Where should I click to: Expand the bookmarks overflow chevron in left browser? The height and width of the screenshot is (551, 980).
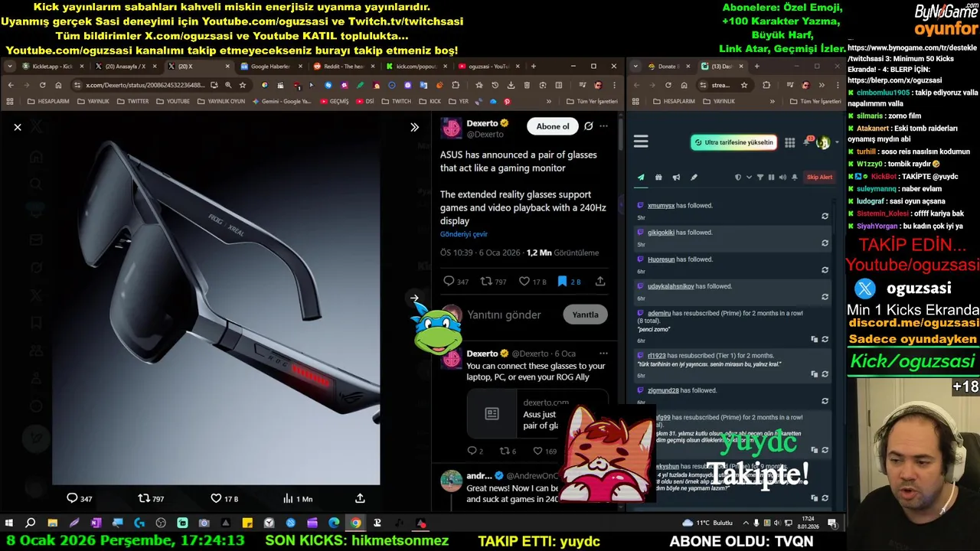(549, 101)
